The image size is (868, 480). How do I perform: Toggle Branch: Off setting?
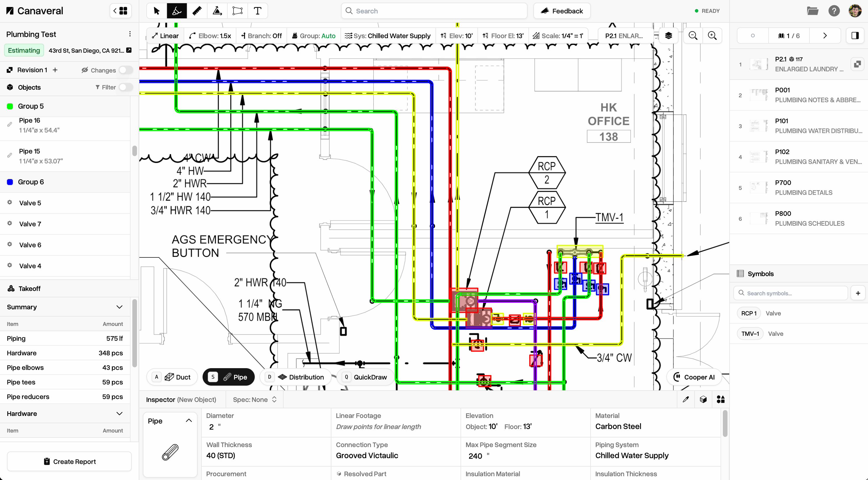coord(261,36)
